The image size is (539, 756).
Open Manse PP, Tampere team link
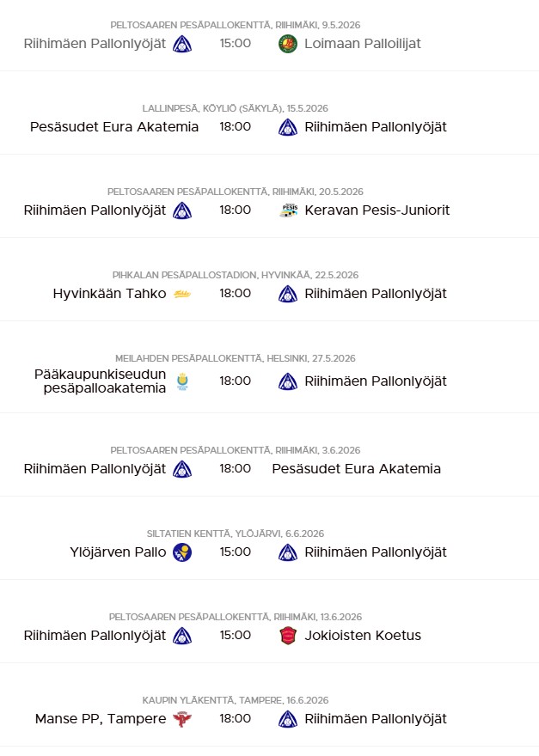101,719
